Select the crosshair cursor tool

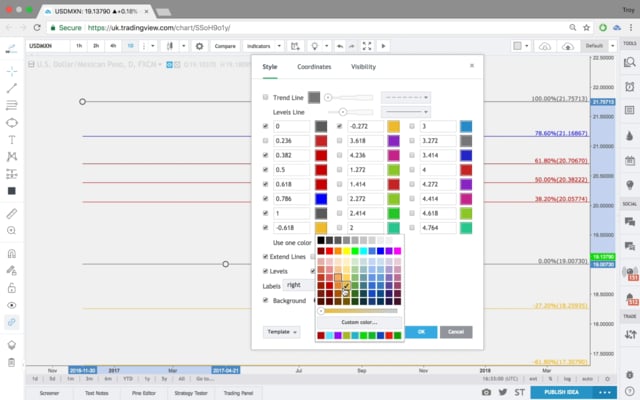point(11,72)
